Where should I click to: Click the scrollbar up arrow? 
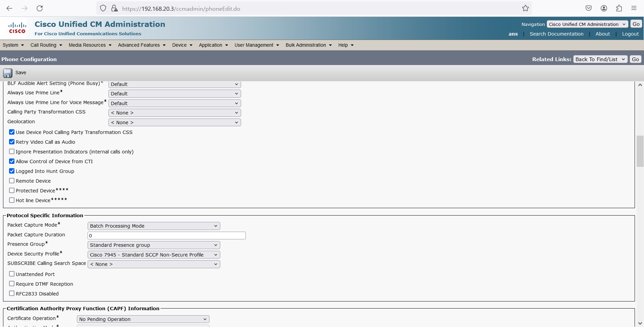640,85
